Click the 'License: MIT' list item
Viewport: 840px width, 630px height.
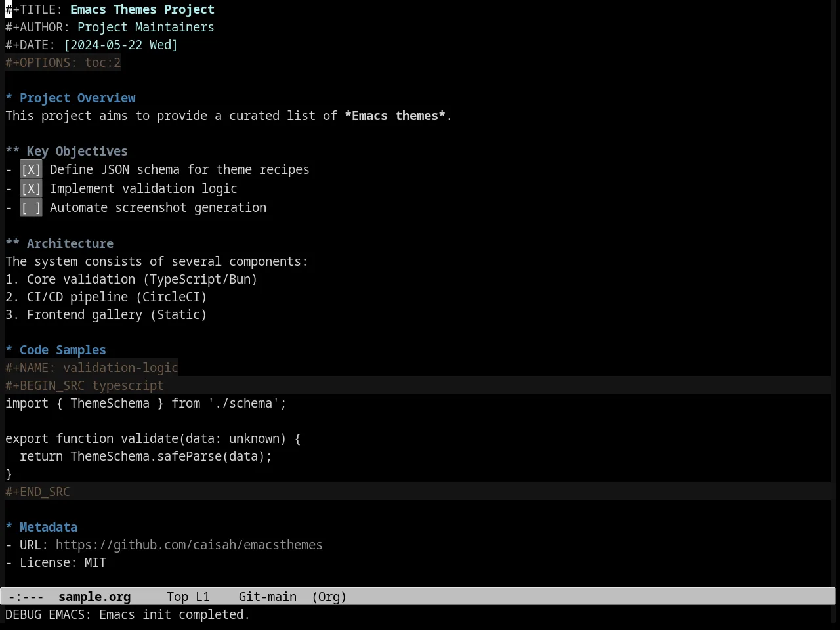pos(56,563)
